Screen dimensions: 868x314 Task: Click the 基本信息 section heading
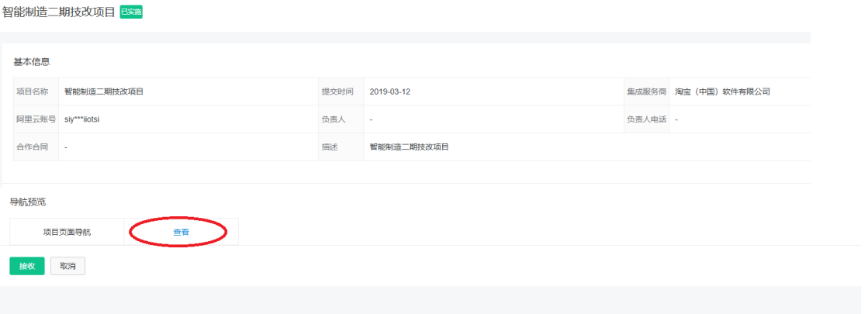pos(32,62)
